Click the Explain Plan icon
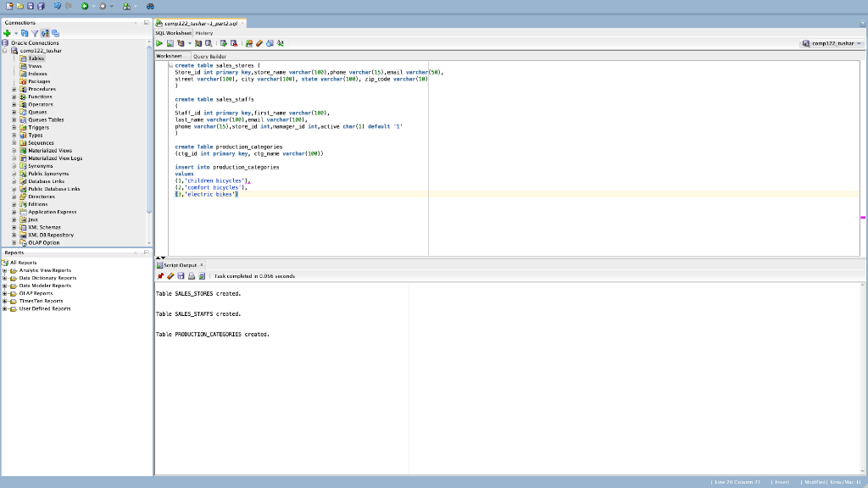Viewport: 868px width, 488px height. 181,43
